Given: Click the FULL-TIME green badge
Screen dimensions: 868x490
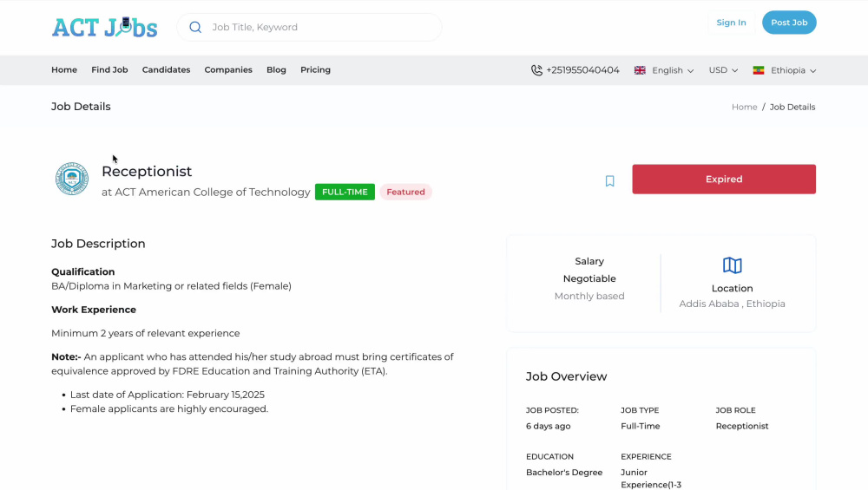Looking at the screenshot, I should (x=345, y=192).
